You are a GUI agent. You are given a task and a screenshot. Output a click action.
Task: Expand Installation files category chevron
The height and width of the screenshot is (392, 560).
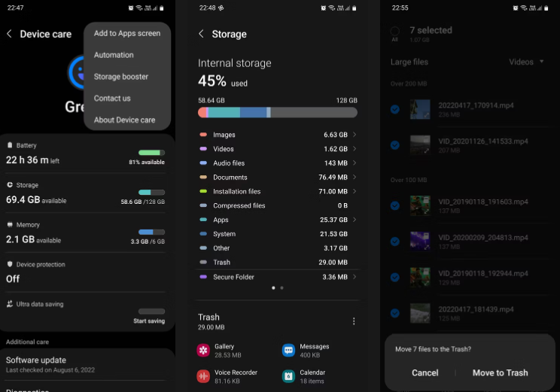355,191
